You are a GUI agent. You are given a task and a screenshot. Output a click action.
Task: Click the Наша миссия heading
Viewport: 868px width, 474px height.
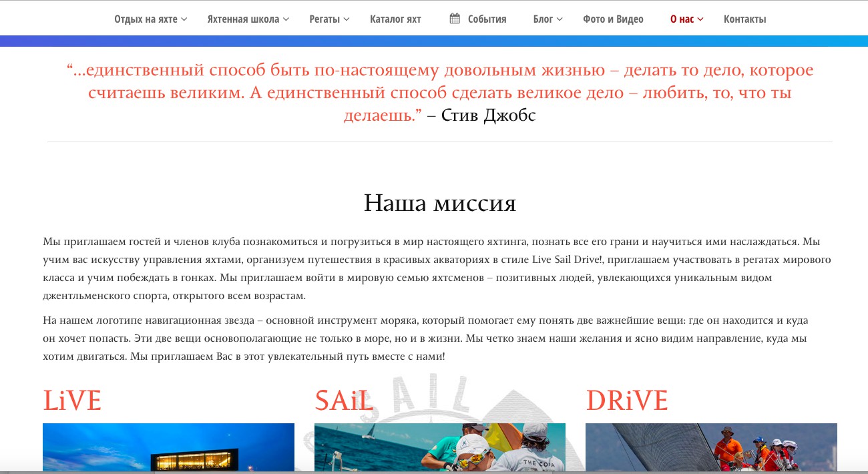[440, 203]
